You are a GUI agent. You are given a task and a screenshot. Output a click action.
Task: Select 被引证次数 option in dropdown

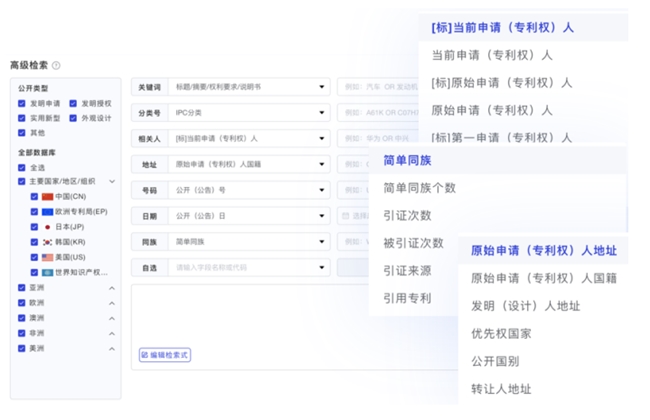[413, 243]
